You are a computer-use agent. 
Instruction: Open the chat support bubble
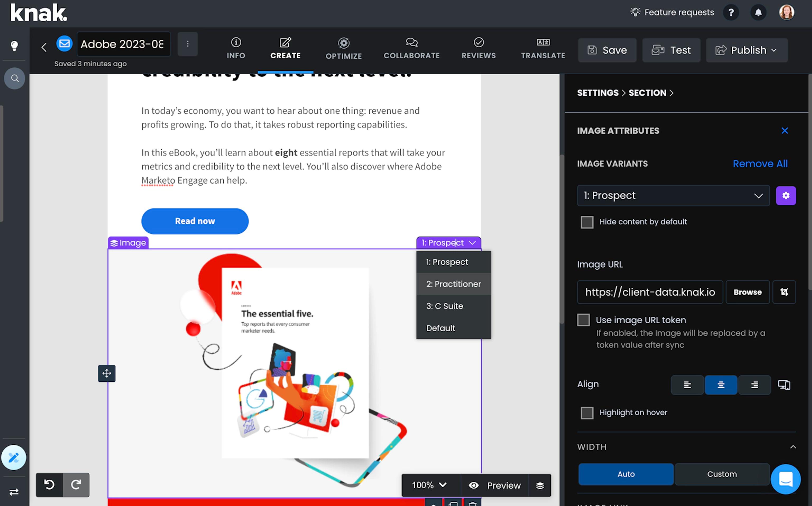785,479
